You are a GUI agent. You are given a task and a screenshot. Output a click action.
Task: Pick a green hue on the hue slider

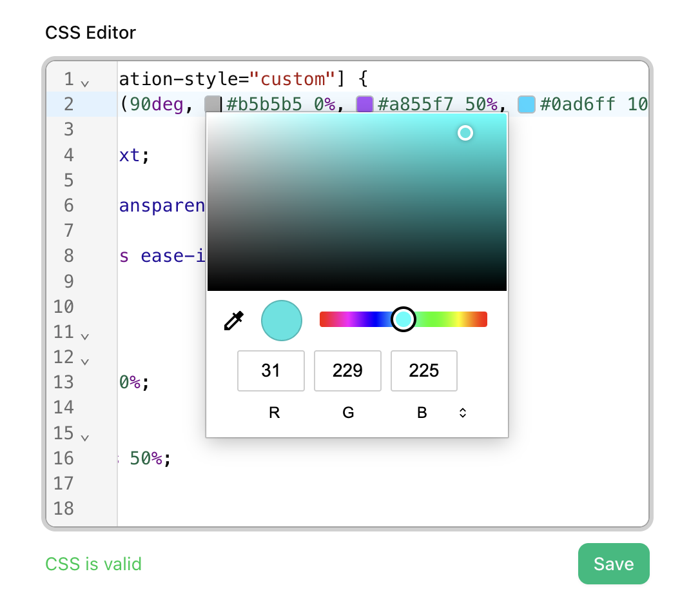click(438, 319)
